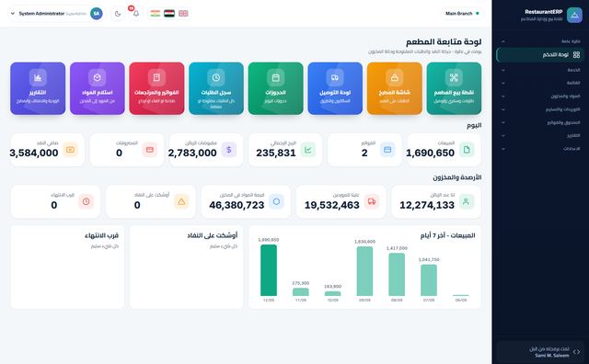The width and height of the screenshot is (589, 364).
Task: Click the الربح الإجمالي chart icon
Action: tap(308, 150)
